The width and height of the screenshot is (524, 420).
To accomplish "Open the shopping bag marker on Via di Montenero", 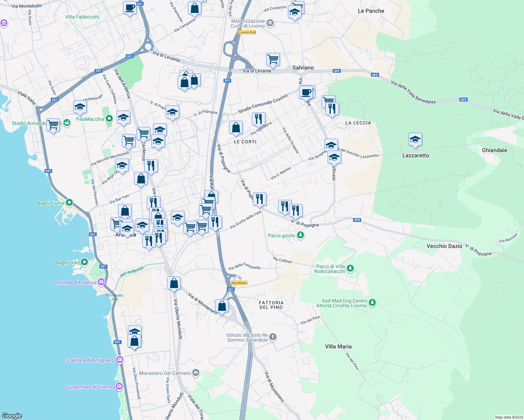I will 222,305.
